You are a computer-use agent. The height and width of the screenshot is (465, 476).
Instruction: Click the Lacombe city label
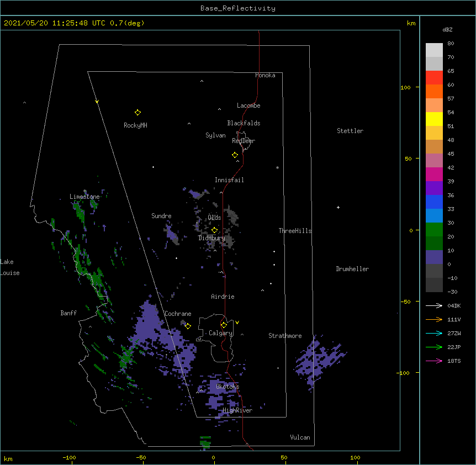[248, 105]
